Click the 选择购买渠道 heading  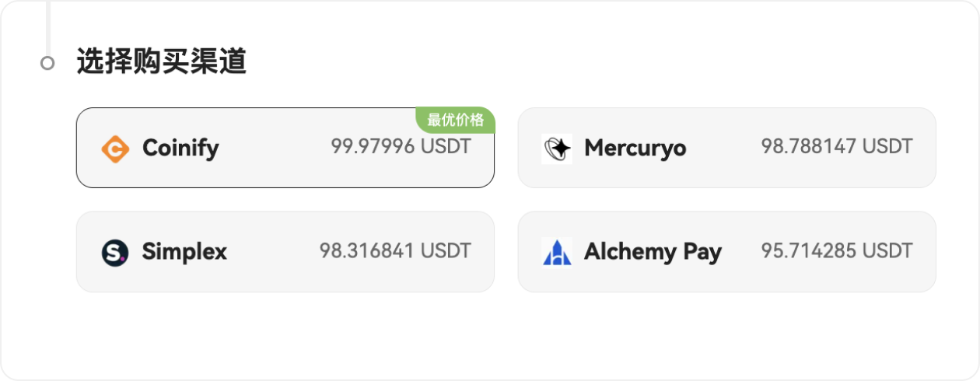click(162, 61)
